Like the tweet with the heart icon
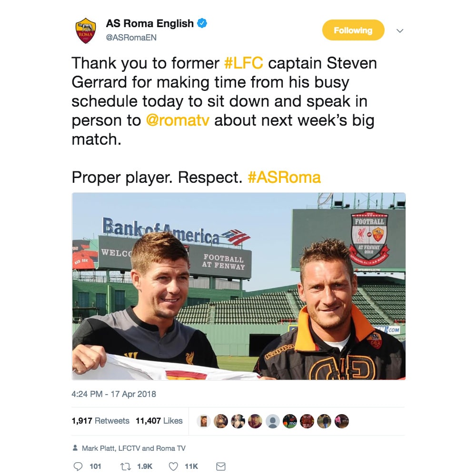 coord(173,466)
